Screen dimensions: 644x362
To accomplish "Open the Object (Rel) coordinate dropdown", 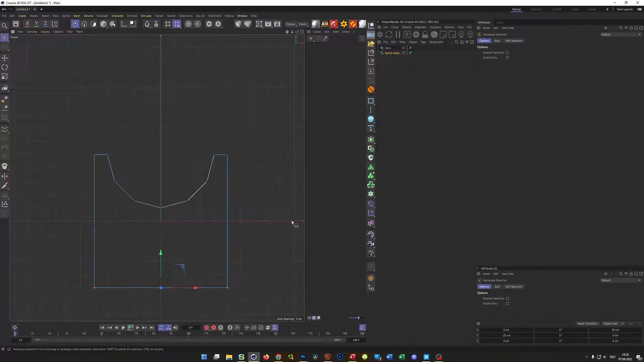I will pyautogui.click(x=613, y=323).
